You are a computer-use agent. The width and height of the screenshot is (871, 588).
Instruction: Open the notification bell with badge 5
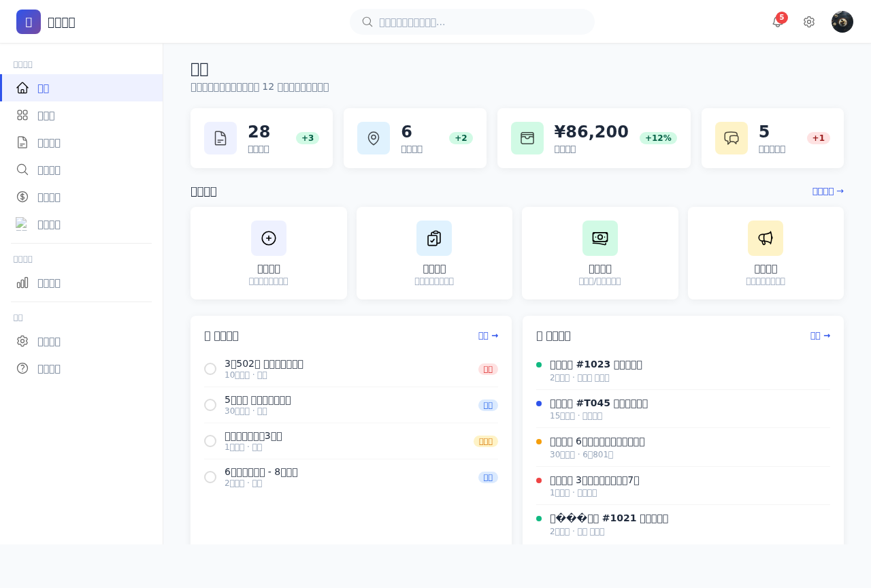point(778,22)
